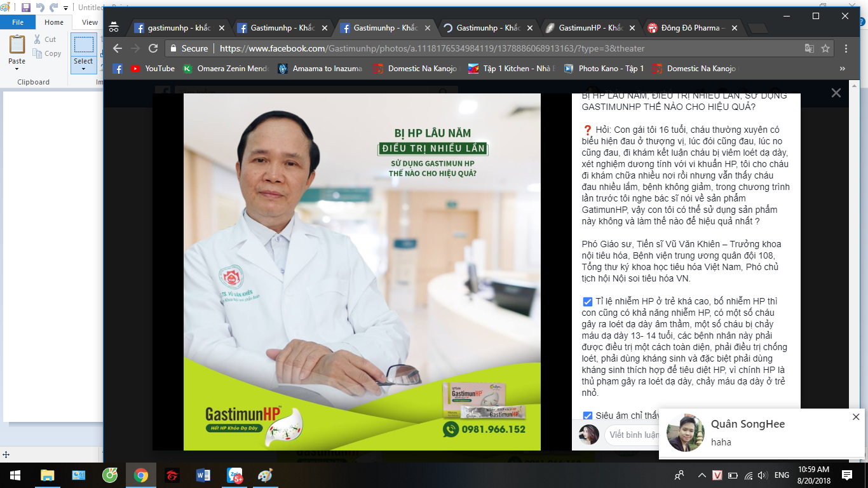Click the GastimunHP doctor photo
Image resolution: width=868 pixels, height=488 pixels.
click(362, 272)
